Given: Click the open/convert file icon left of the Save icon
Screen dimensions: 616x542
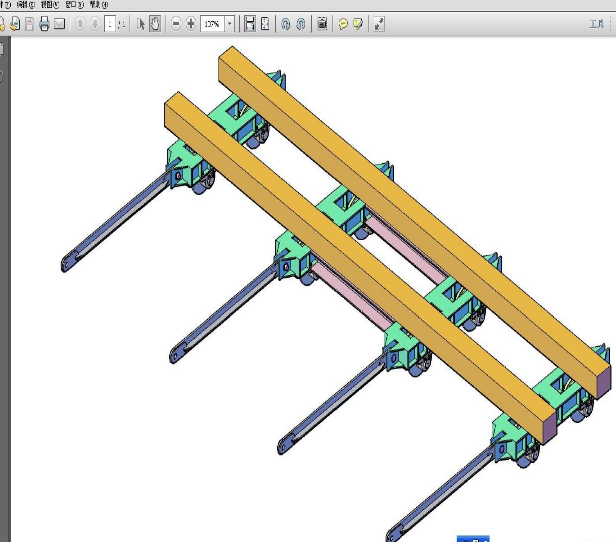Looking at the screenshot, I should (x=15, y=24).
